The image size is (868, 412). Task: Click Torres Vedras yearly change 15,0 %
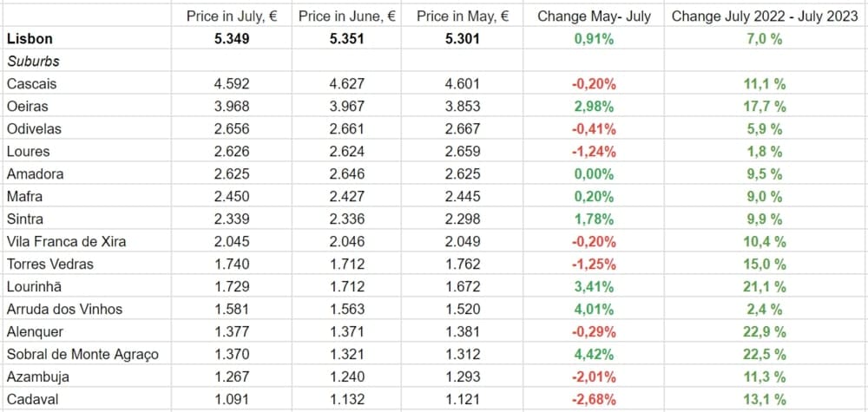point(765,264)
